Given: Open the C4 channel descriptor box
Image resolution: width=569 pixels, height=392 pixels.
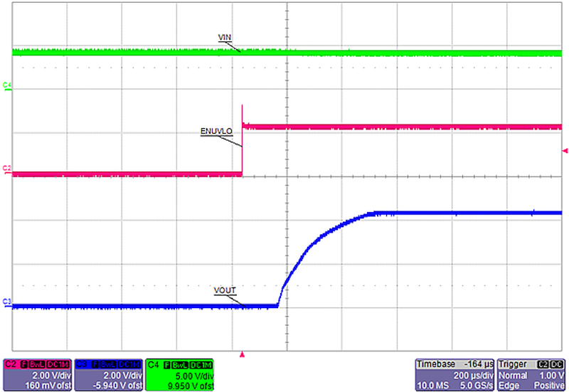Looking at the screenshot, I should [x=180, y=375].
